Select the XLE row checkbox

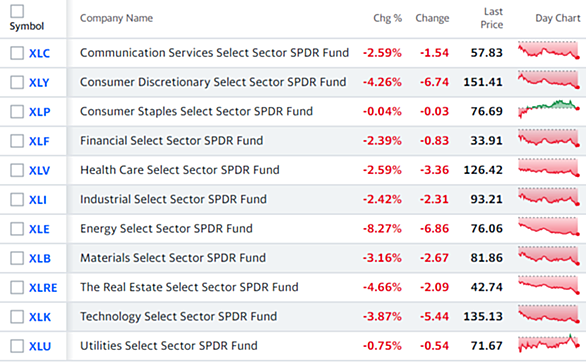(x=17, y=229)
